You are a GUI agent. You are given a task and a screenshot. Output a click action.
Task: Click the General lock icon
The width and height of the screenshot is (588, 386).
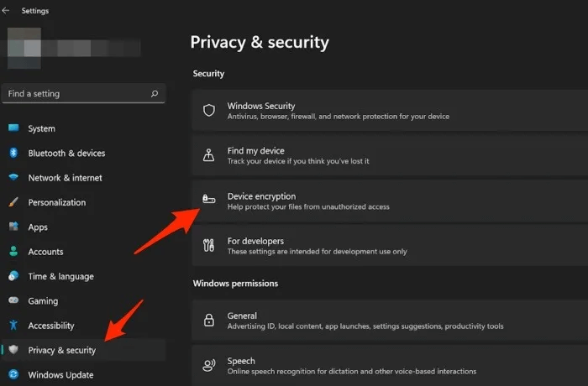[209, 321]
